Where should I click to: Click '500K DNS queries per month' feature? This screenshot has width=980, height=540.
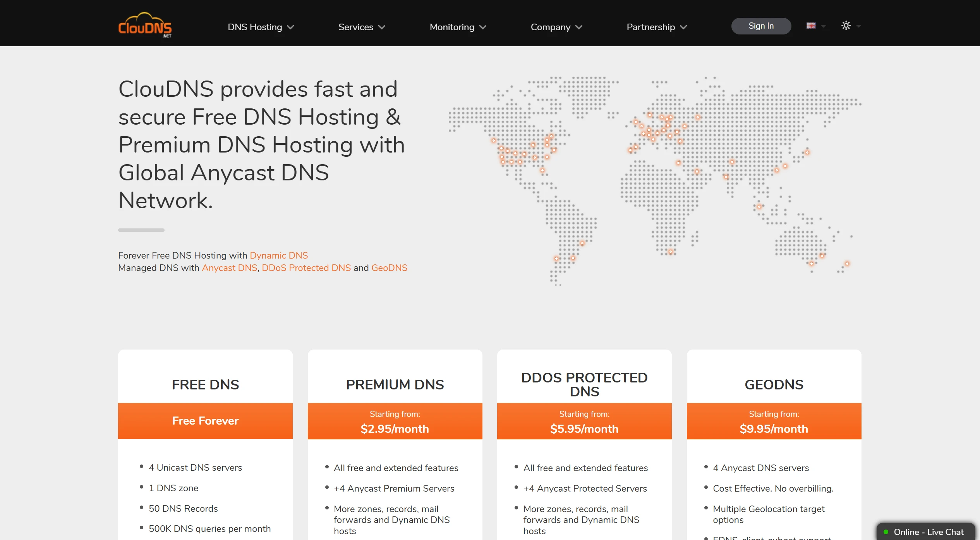point(210,529)
